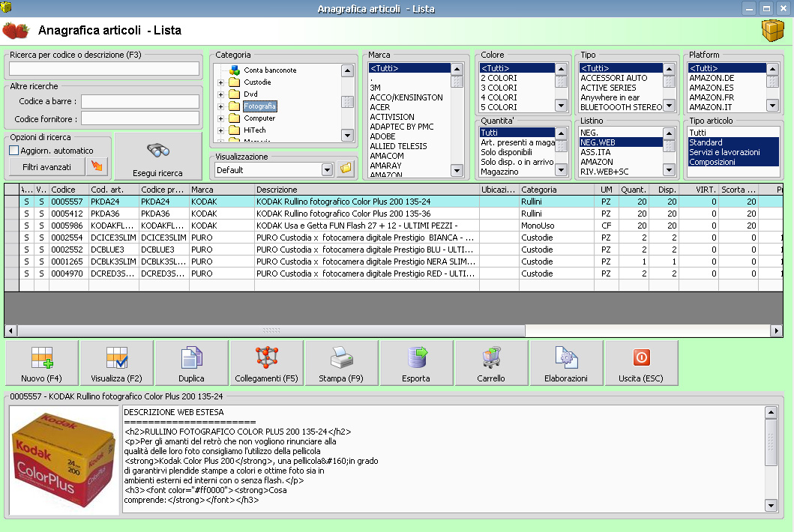Viewport: 794px width, 532px height.
Task: Sort by Categoria column header
Action: 556,190
